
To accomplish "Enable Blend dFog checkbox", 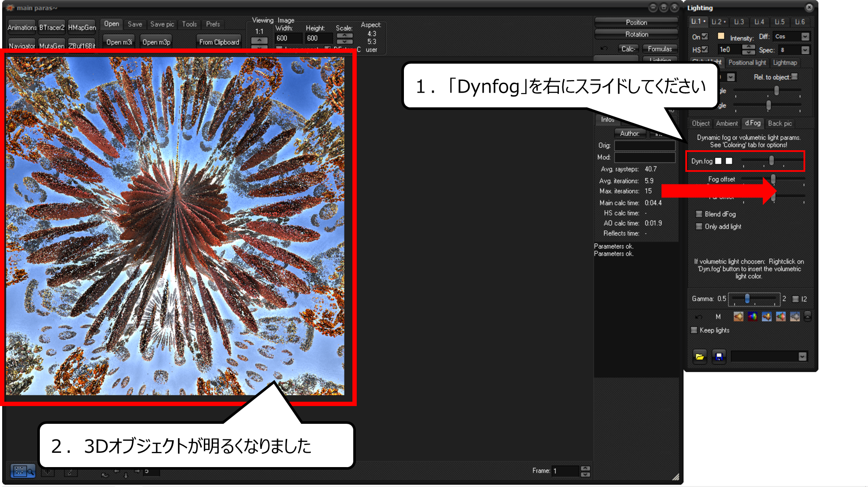I will [699, 214].
